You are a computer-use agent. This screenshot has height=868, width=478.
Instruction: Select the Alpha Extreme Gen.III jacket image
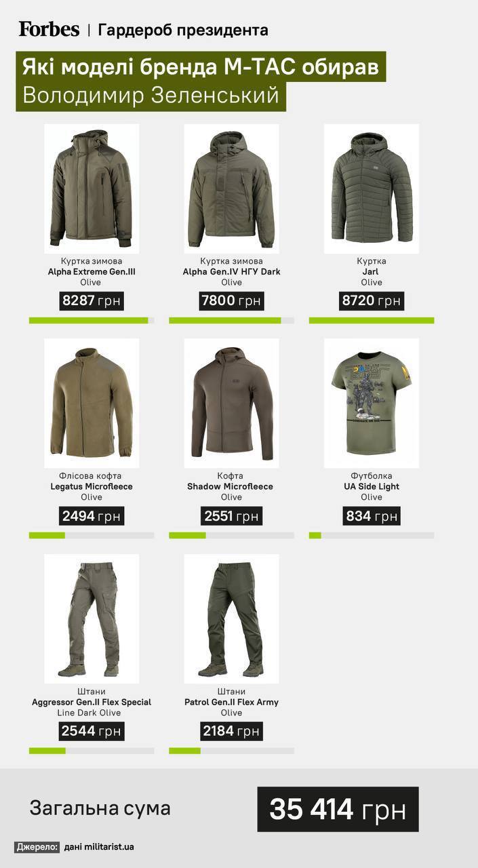92,189
